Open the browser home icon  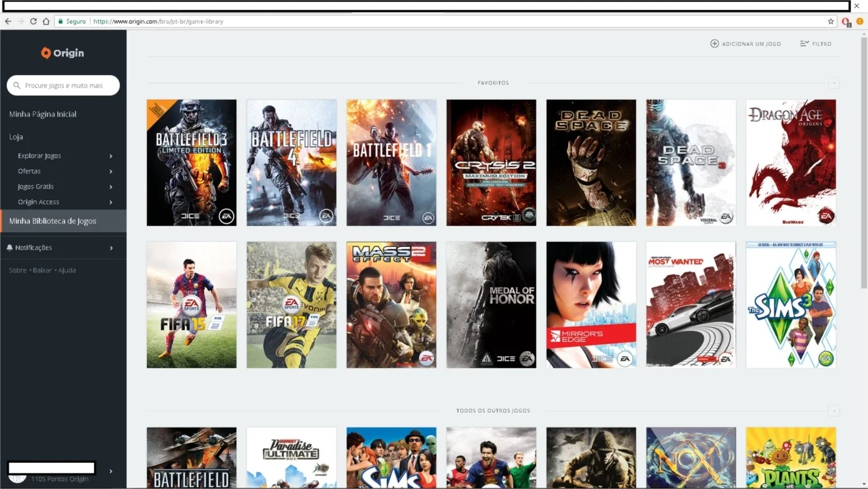coord(46,21)
